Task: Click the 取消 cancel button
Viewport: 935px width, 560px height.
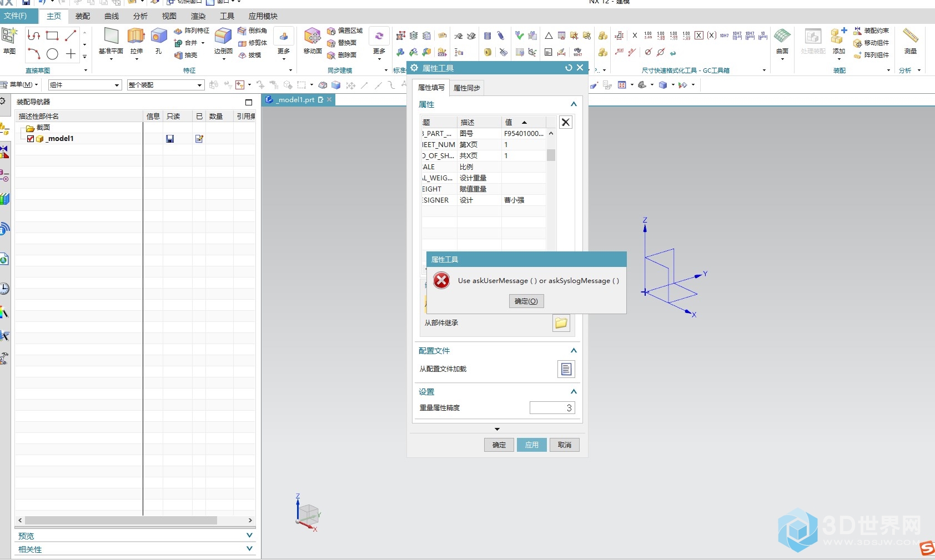Action: point(565,445)
